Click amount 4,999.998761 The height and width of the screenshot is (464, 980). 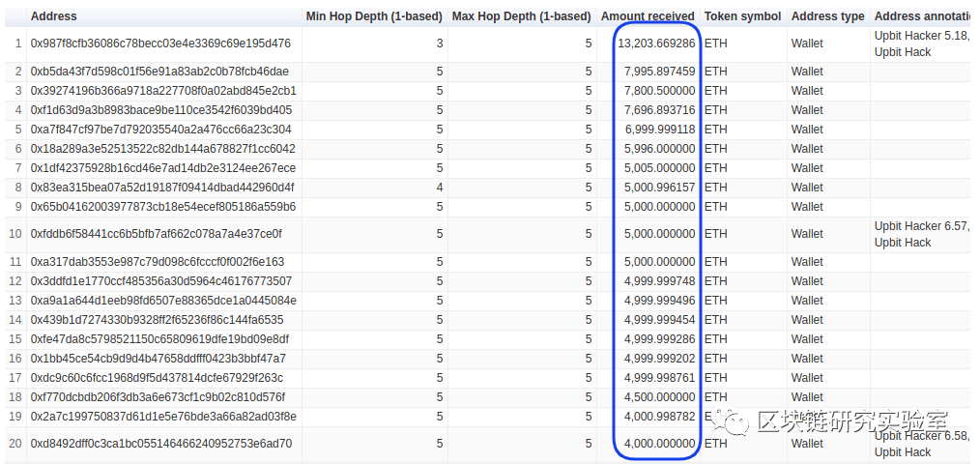pos(659,378)
